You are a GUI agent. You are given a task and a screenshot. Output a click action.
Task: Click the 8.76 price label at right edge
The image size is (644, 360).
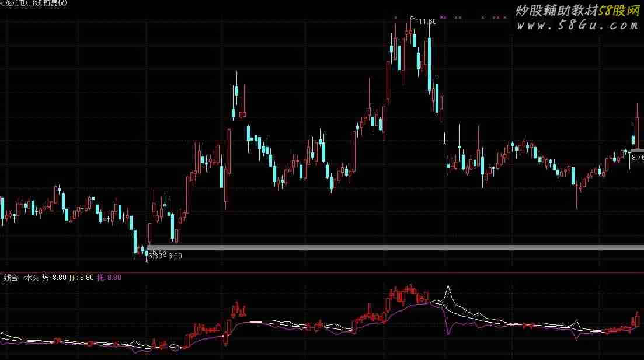(638, 157)
